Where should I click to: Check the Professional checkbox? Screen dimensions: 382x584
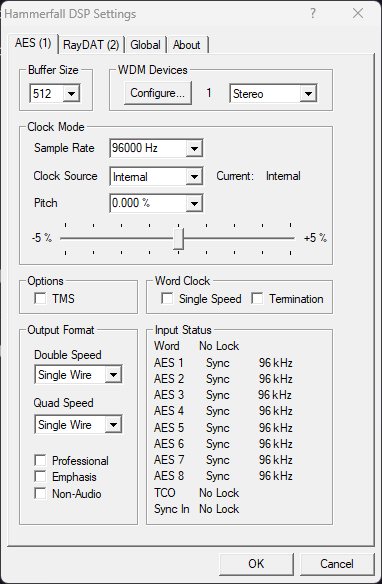[40, 460]
